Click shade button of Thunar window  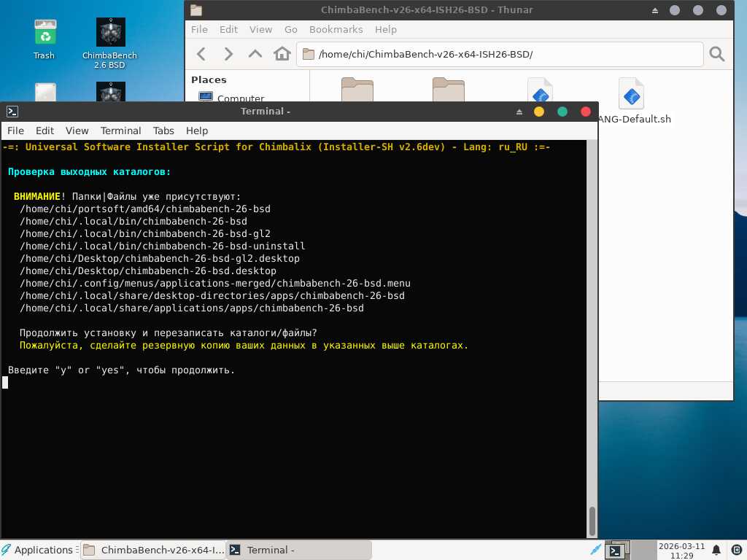[655, 10]
